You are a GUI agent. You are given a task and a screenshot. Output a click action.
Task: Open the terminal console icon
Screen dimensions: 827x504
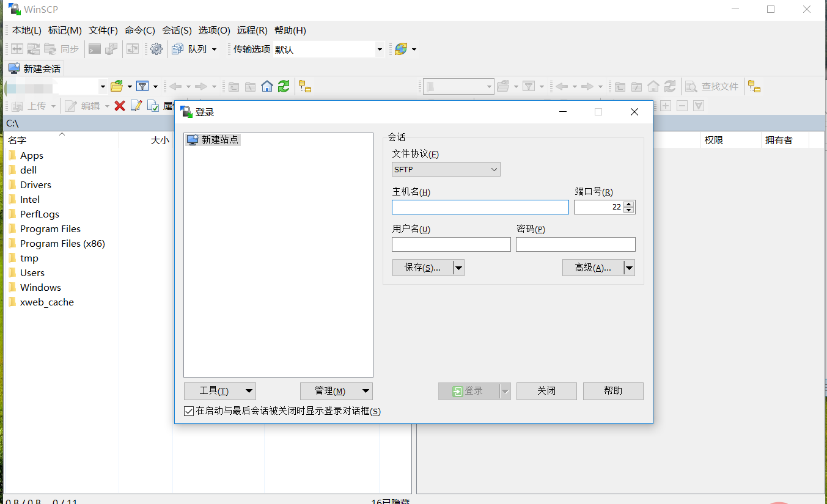pos(95,49)
